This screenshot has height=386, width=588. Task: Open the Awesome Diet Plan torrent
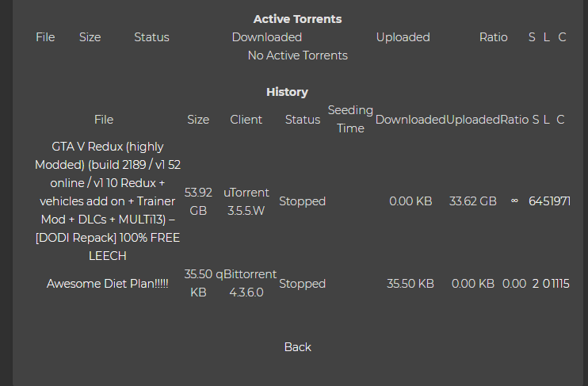pyautogui.click(x=107, y=284)
